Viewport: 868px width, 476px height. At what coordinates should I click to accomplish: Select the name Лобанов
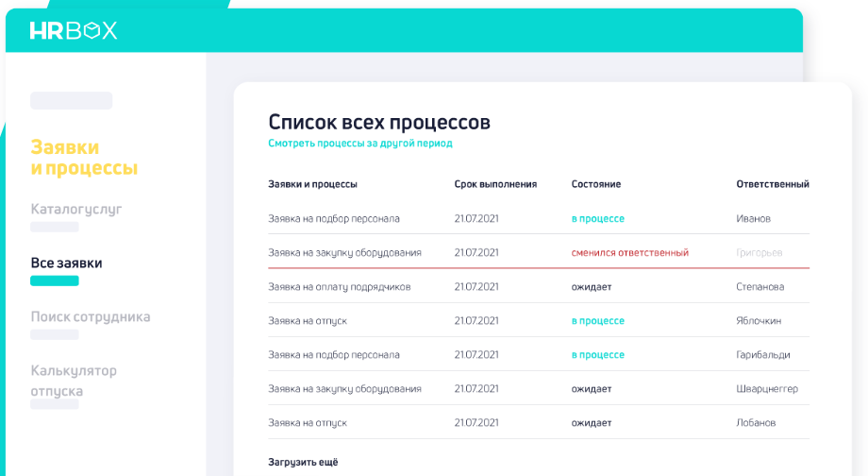click(x=756, y=423)
